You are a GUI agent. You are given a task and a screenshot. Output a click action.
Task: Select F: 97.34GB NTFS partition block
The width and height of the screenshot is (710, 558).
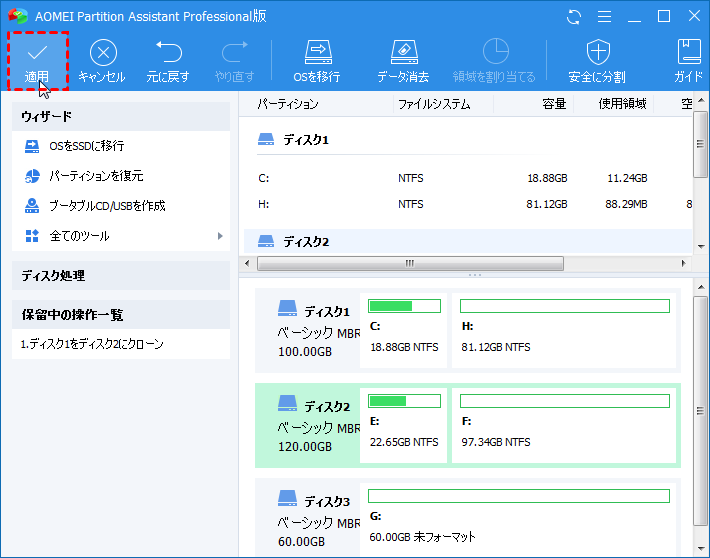coord(564,425)
